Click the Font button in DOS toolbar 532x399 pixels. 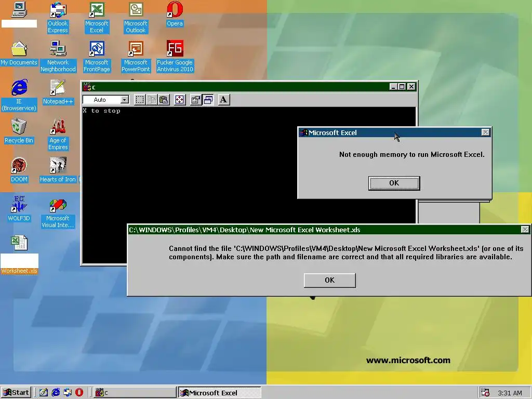(x=223, y=100)
